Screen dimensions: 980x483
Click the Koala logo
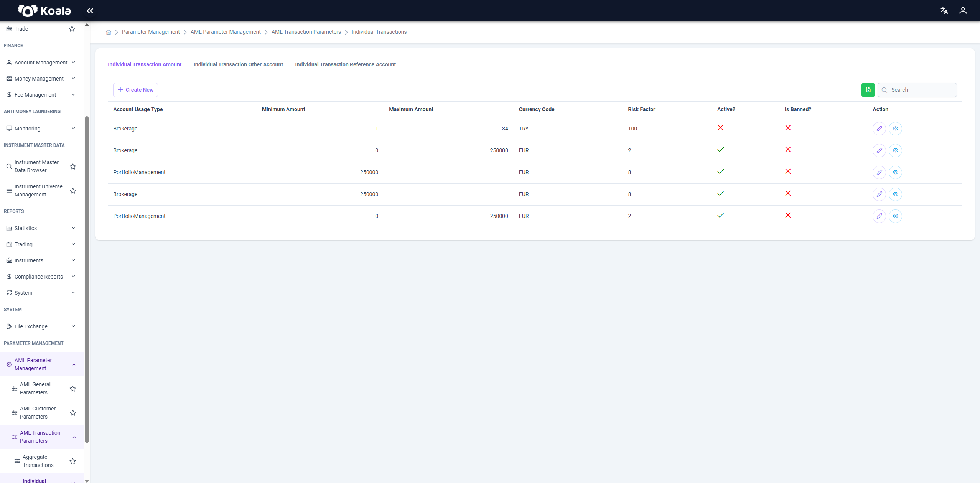(44, 11)
